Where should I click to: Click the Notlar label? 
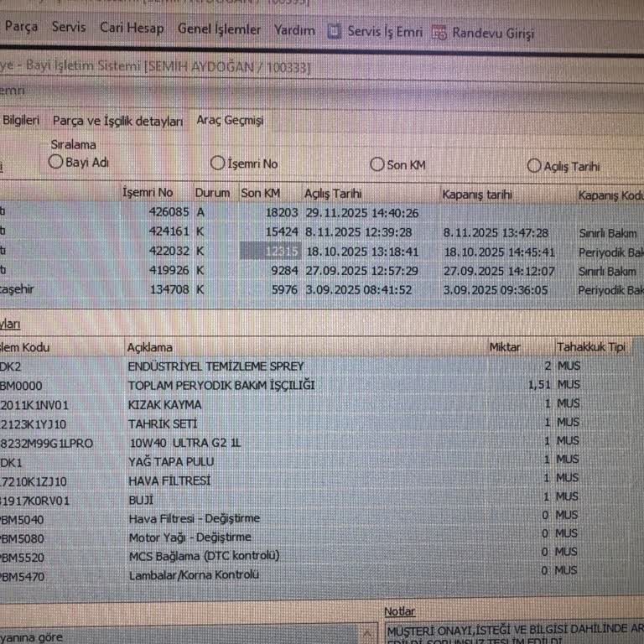click(x=399, y=611)
